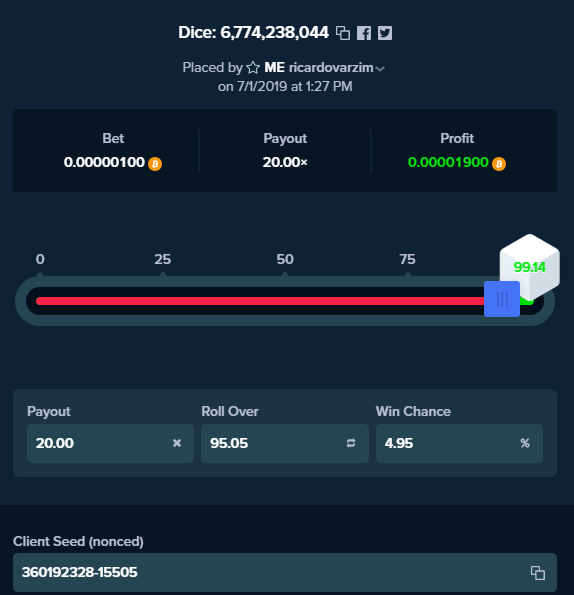This screenshot has height=595, width=574.
Task: Toggle Roll Over/Under swap icon
Action: (x=351, y=443)
